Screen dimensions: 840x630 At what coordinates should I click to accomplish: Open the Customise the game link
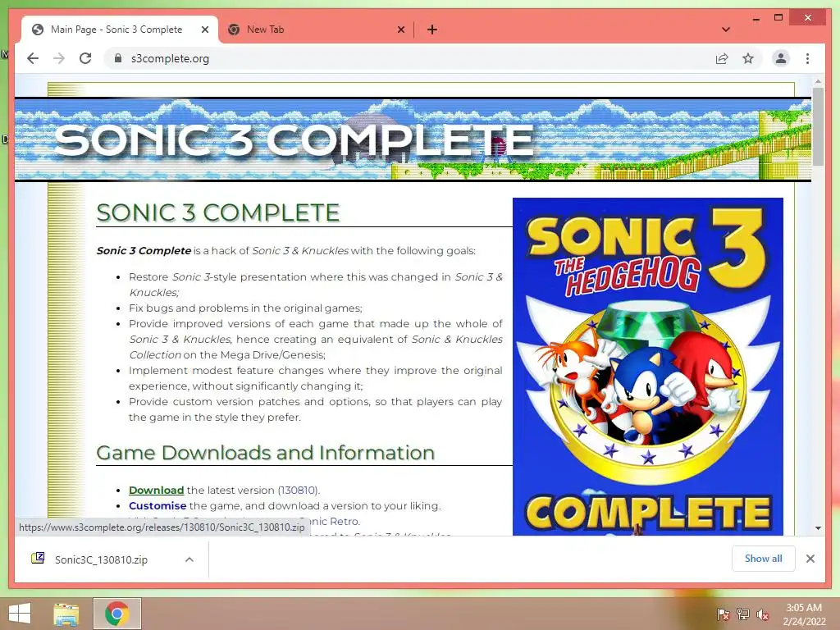point(157,505)
